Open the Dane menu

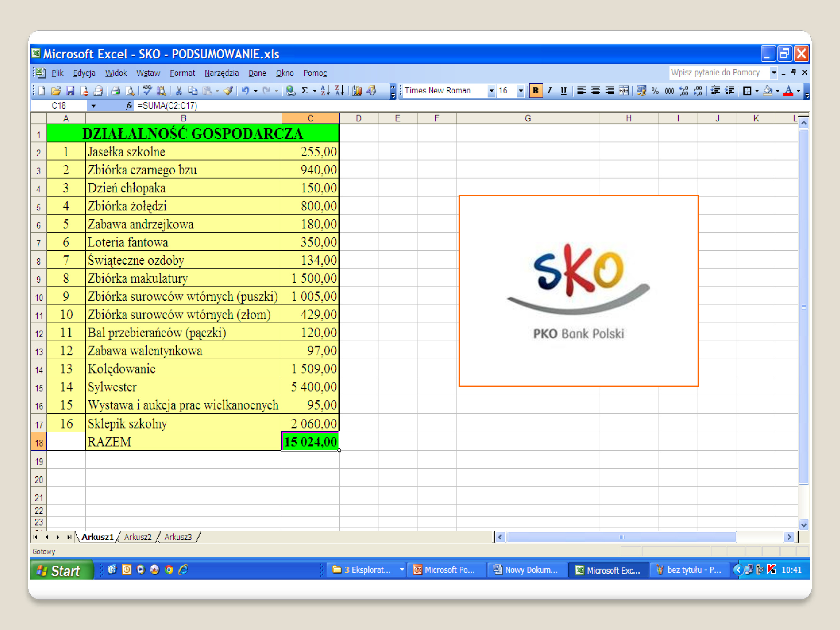point(257,73)
